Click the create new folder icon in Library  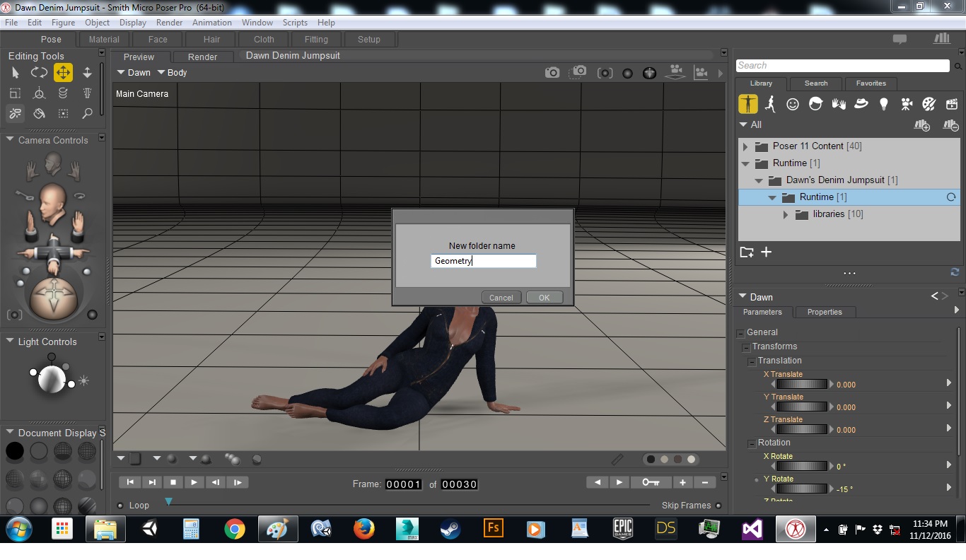747,252
